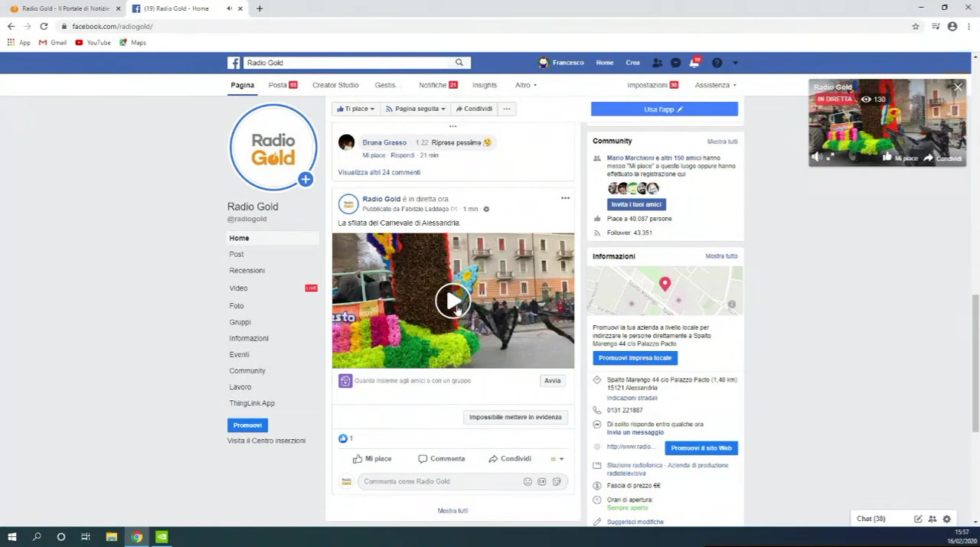Like the live video post
The width and height of the screenshot is (980, 547).
pyautogui.click(x=372, y=458)
